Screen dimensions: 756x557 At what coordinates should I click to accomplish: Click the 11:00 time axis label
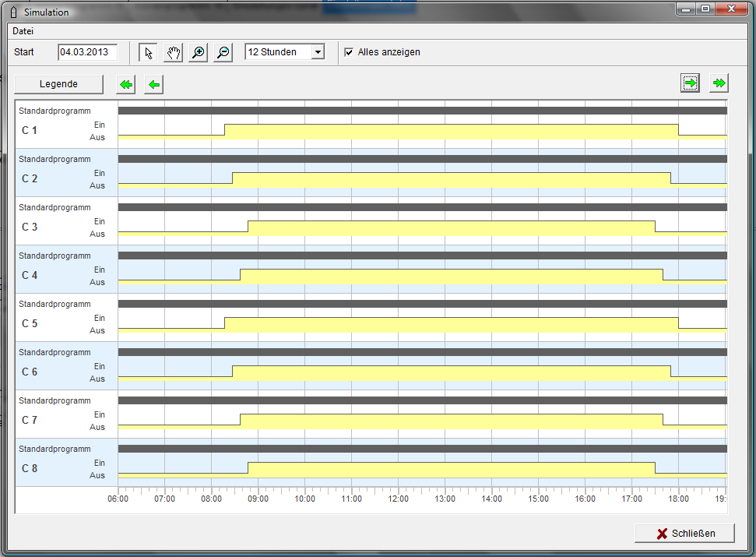pos(351,499)
